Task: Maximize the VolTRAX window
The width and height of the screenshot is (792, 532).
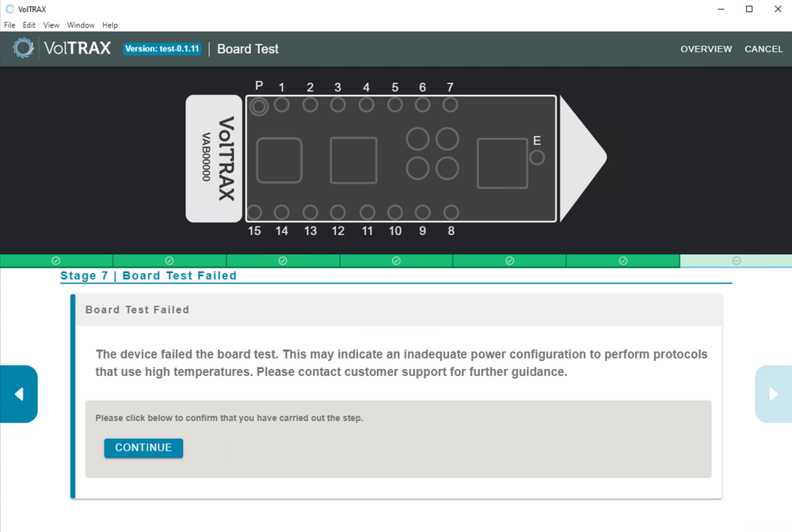Action: pyautogui.click(x=749, y=9)
